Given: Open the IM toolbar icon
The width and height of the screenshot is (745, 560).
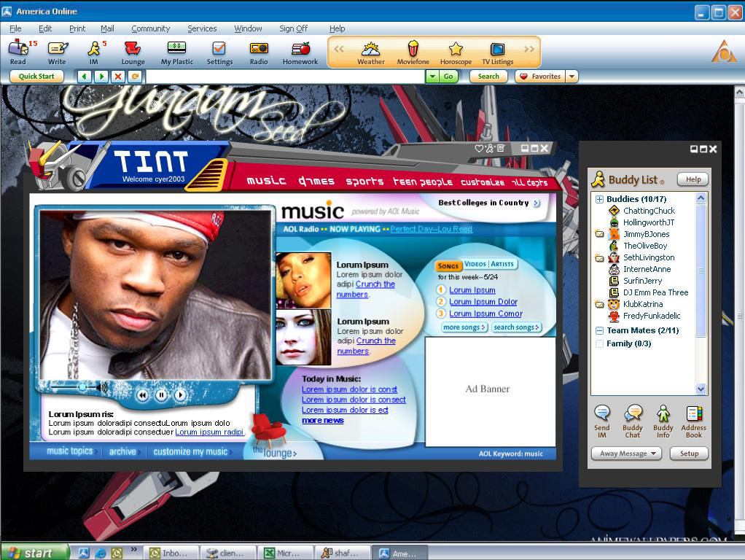Looking at the screenshot, I should click(x=95, y=52).
